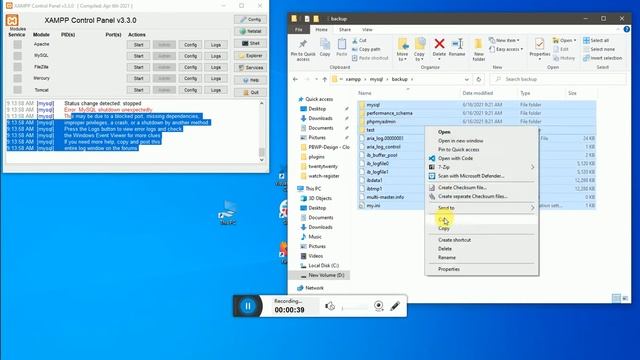The height and width of the screenshot is (360, 640).
Task: Switch to the View ribbon tab
Action: pyautogui.click(x=367, y=30)
